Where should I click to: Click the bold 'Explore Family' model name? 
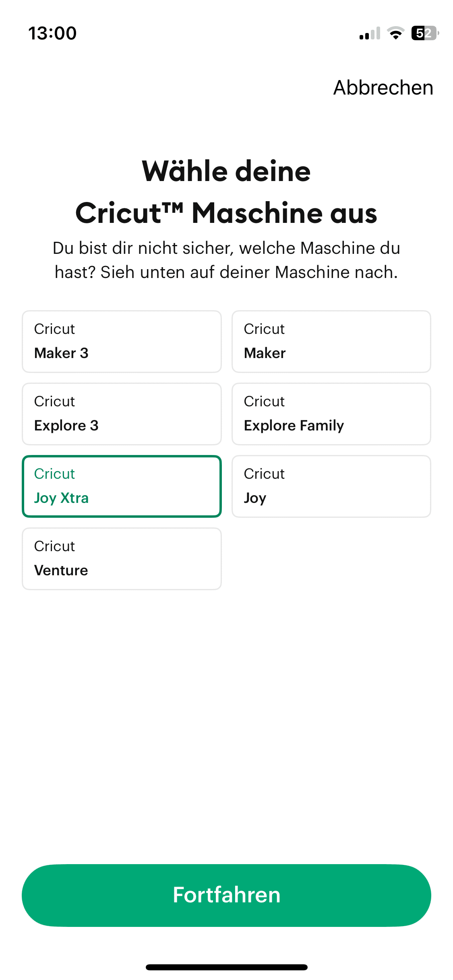(x=294, y=426)
